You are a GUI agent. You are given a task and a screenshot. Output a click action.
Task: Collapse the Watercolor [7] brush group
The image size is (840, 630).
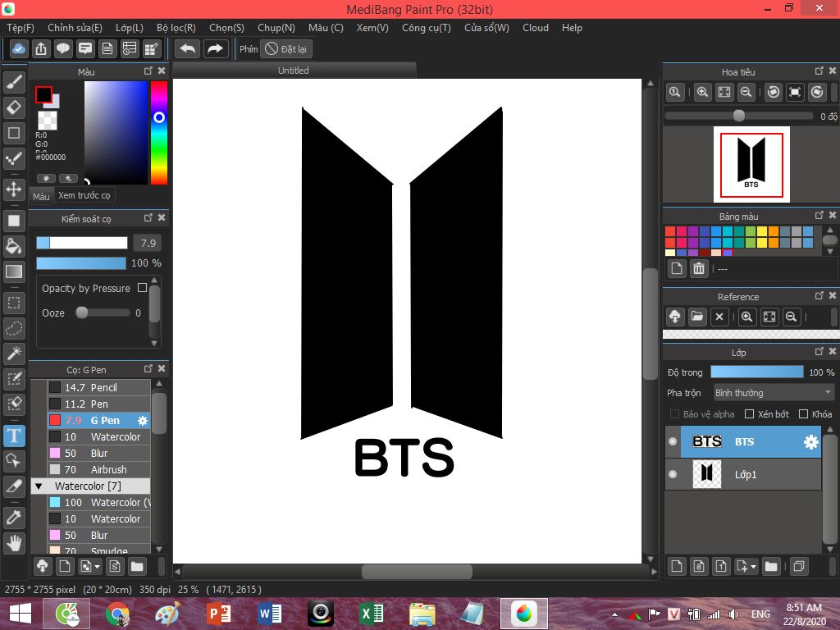coord(39,486)
